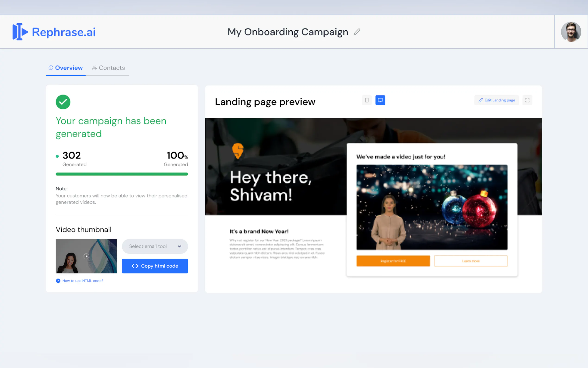Switch preview to mobile view
This screenshot has width=588, height=368.
[x=367, y=100]
